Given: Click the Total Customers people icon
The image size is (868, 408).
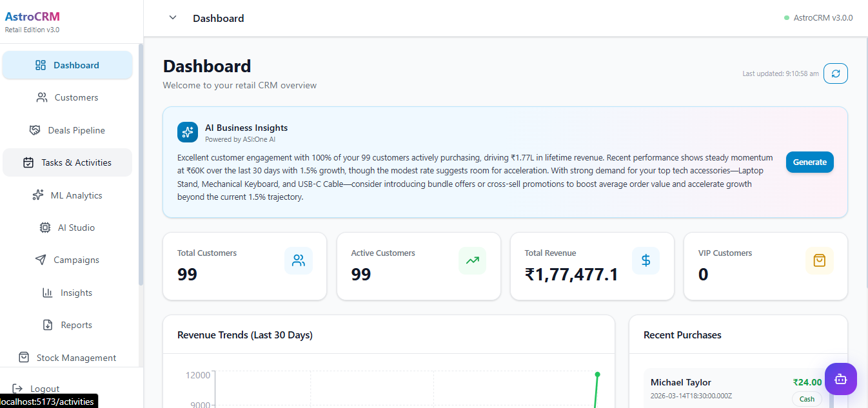Looking at the screenshot, I should 299,260.
